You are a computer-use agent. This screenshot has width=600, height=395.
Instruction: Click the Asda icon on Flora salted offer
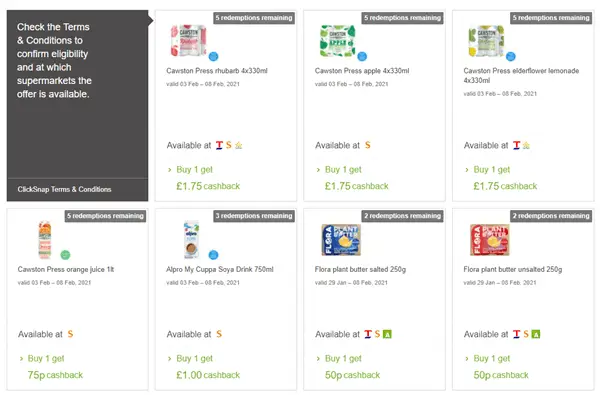(387, 334)
